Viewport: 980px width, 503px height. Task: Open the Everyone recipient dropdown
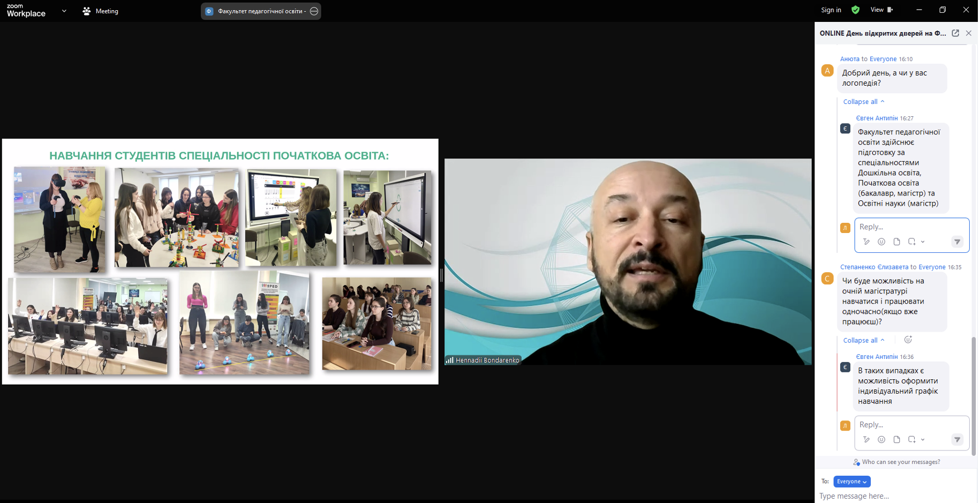click(x=851, y=482)
